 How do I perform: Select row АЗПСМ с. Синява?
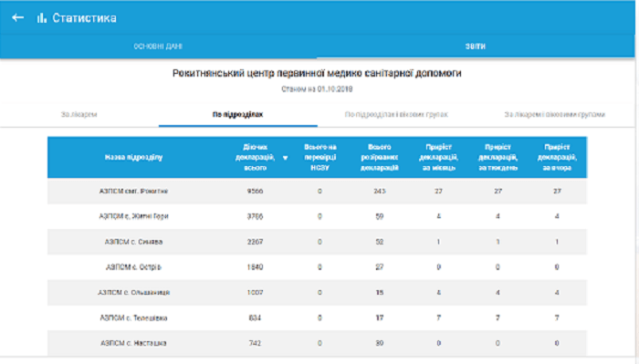317,242
